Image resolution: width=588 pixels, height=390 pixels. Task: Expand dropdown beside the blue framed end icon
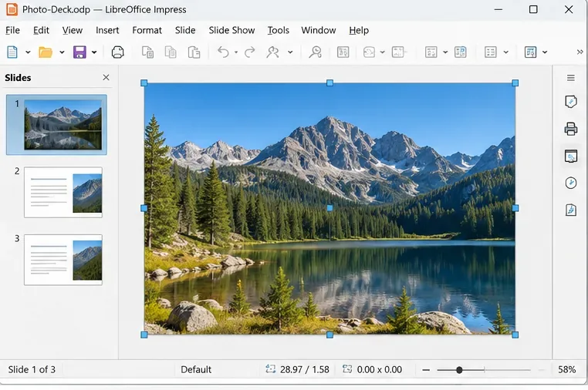pyautogui.click(x=545, y=52)
